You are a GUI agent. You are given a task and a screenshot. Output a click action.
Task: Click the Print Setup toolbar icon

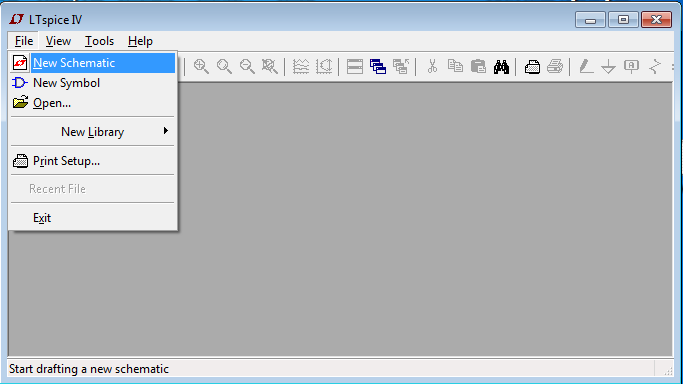pos(532,67)
